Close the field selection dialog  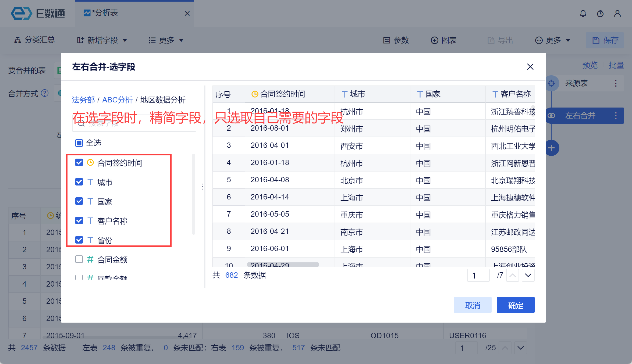click(530, 67)
